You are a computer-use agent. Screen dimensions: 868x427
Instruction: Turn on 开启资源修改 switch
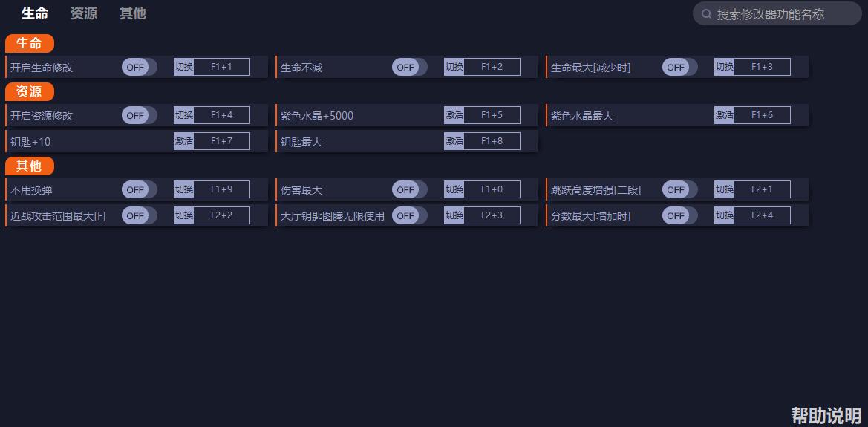pyautogui.click(x=140, y=115)
